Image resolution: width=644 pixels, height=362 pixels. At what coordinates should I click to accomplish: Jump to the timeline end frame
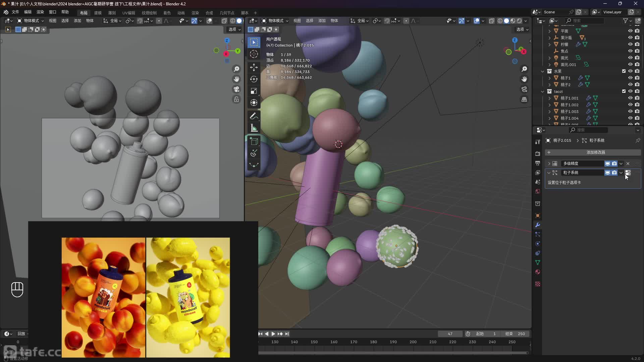coord(287,334)
